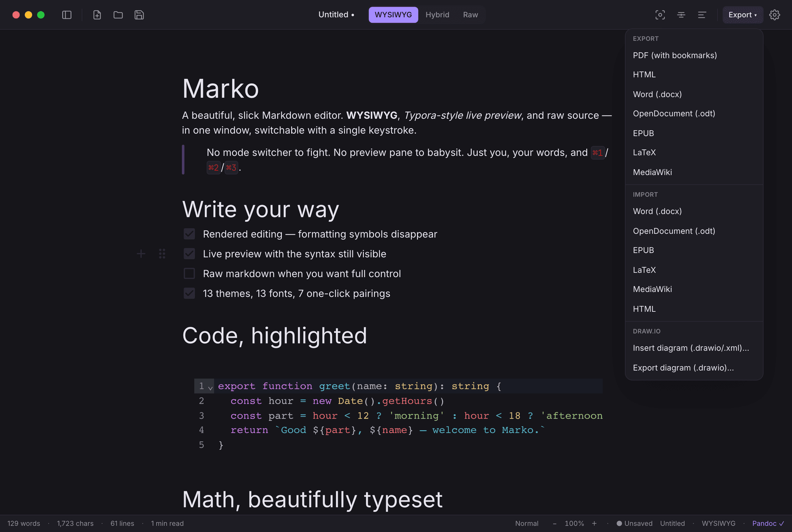Viewport: 792px width, 532px height.
Task: Open the outline icon with left-aligned lines
Action: 702,15
